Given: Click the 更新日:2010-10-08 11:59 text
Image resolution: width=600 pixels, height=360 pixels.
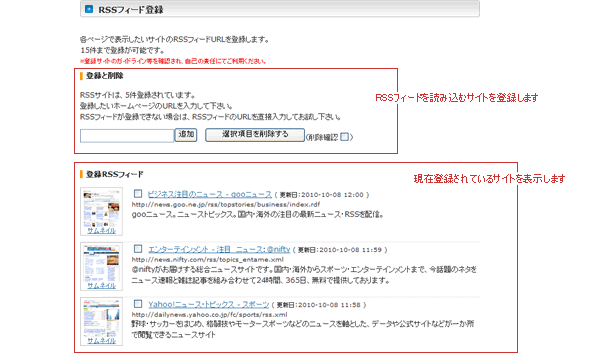Looking at the screenshot, I should (340, 250).
